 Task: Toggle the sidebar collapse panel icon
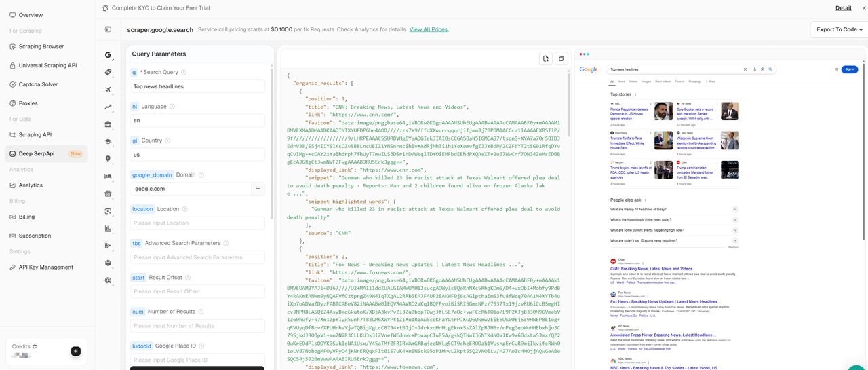click(108, 30)
